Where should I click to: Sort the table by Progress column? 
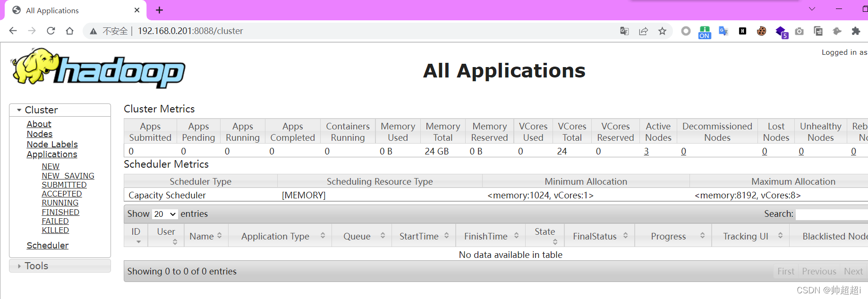point(673,236)
